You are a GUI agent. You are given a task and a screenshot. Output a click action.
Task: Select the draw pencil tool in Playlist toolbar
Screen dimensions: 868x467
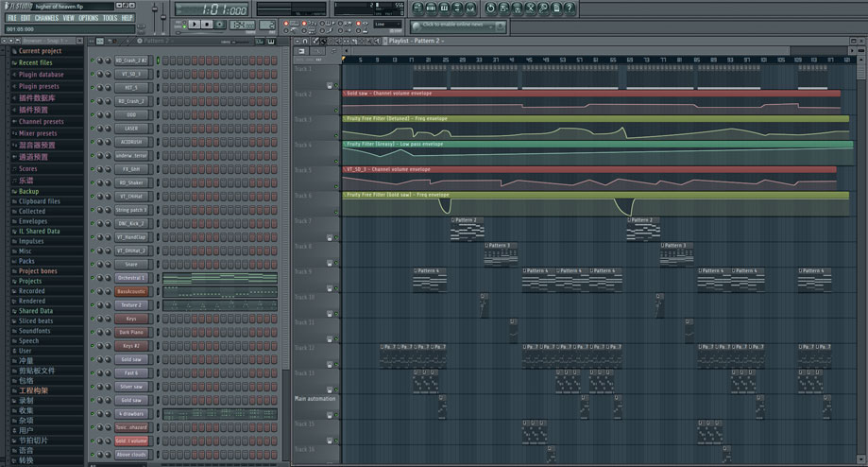click(315, 41)
